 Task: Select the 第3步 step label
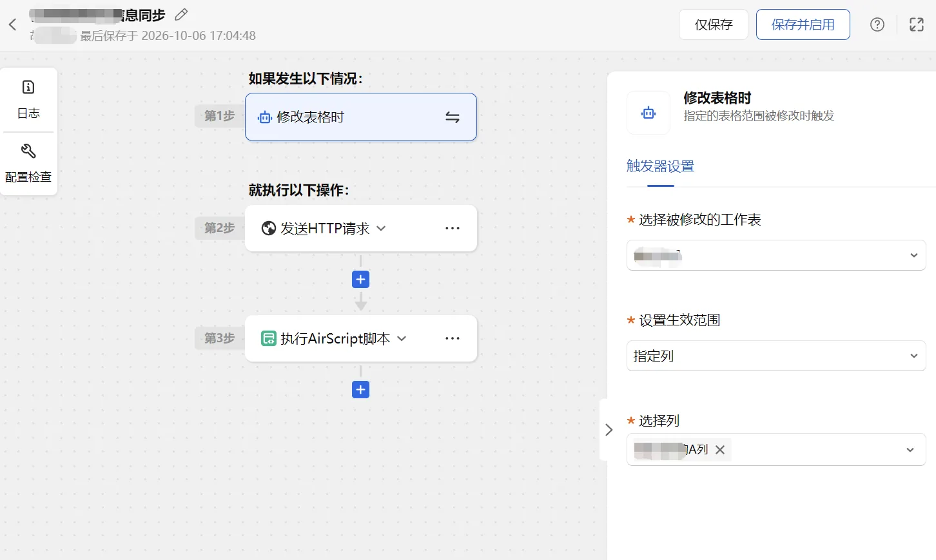[x=219, y=338]
